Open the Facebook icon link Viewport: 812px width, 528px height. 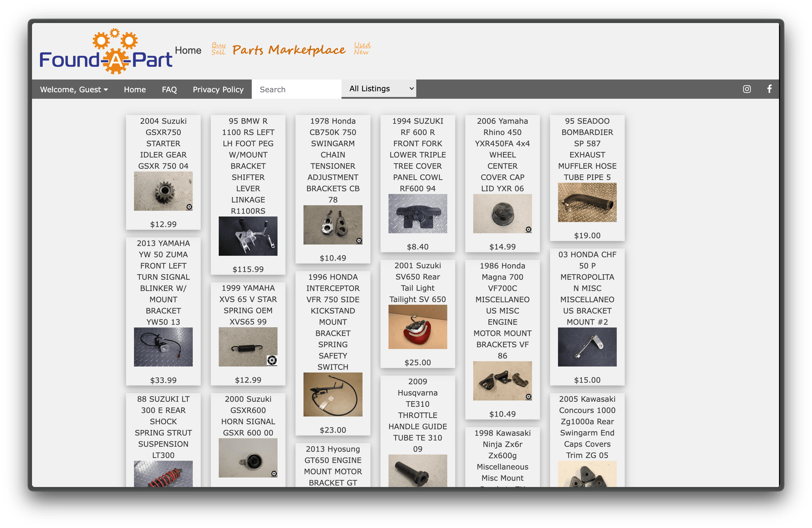coord(769,89)
